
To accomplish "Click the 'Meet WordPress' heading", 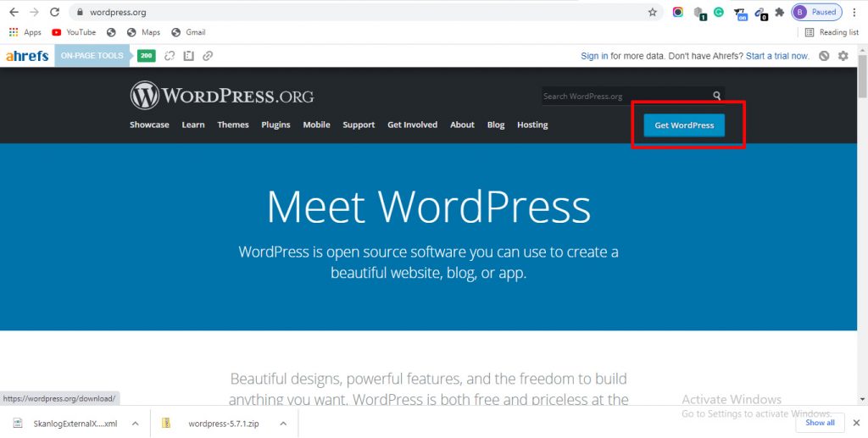I will [x=428, y=207].
